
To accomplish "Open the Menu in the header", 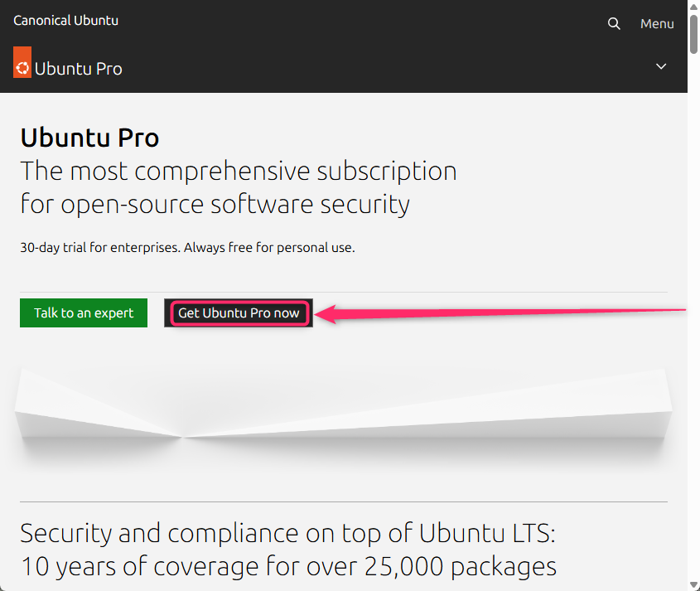I will (x=657, y=24).
